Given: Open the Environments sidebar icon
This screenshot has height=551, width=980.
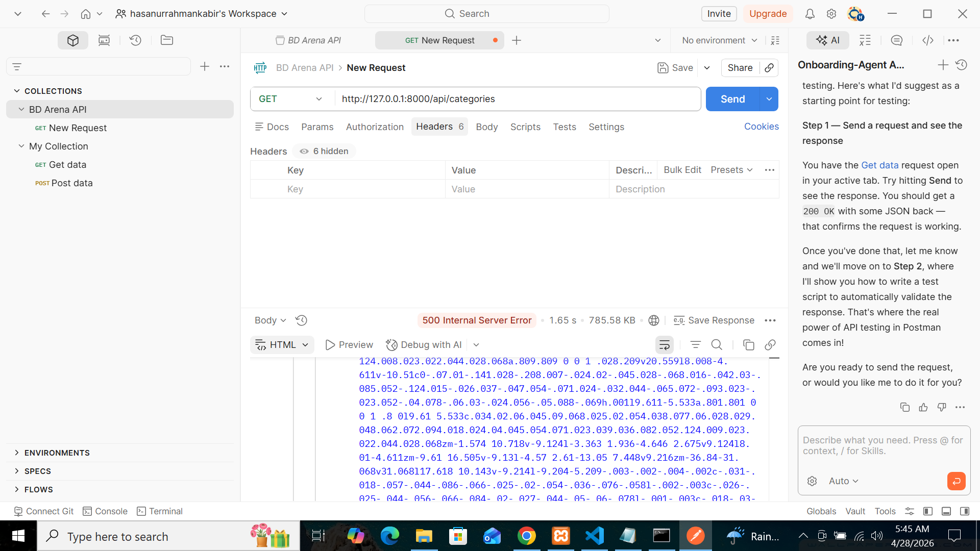Looking at the screenshot, I should [104, 40].
